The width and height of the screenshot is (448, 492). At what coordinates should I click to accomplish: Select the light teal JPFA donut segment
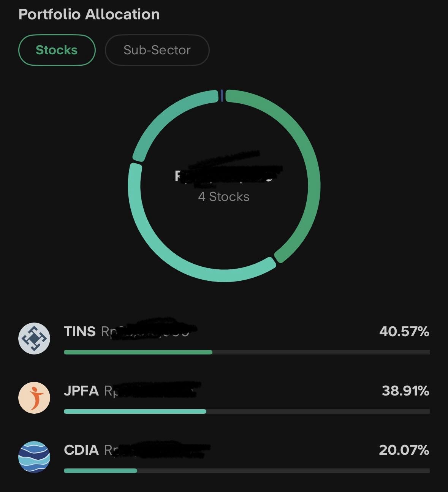182,258
